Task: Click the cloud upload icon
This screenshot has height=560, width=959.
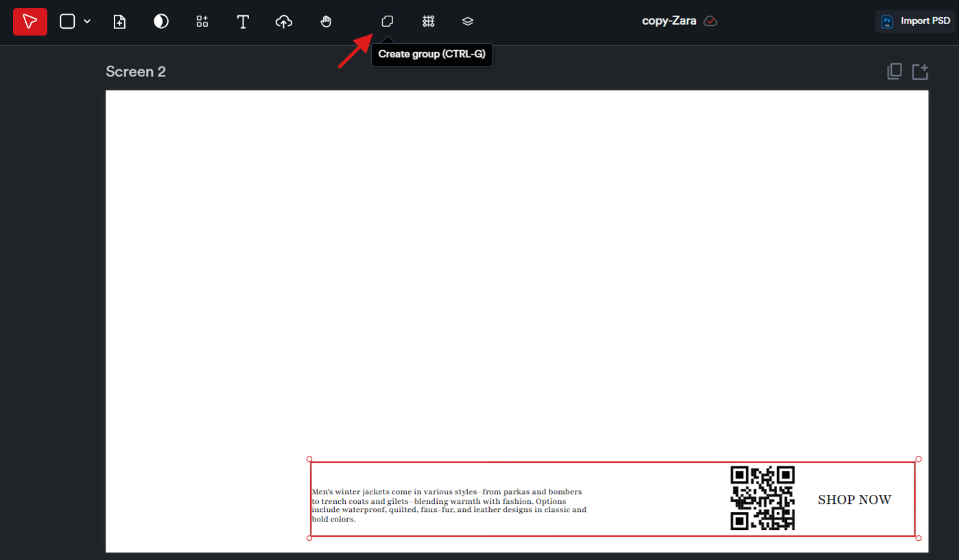Action: click(284, 22)
